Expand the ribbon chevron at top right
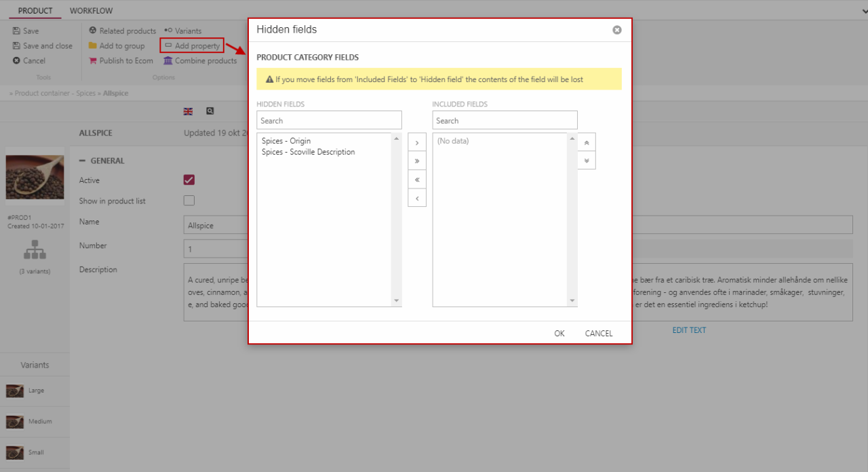Viewport: 868px width, 472px height. click(x=861, y=11)
